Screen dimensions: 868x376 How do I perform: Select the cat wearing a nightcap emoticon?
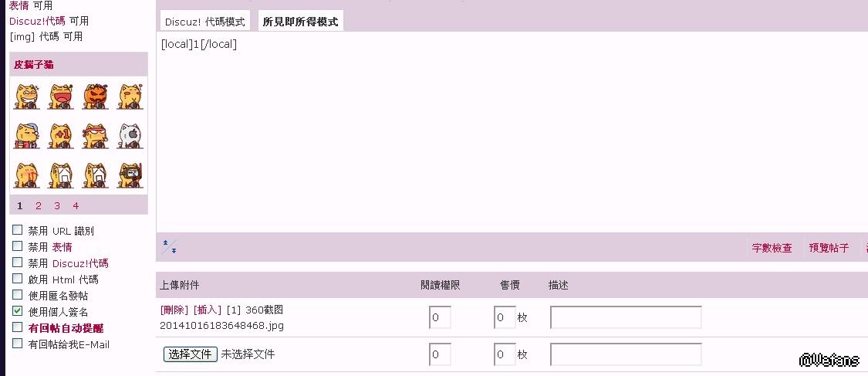25,136
